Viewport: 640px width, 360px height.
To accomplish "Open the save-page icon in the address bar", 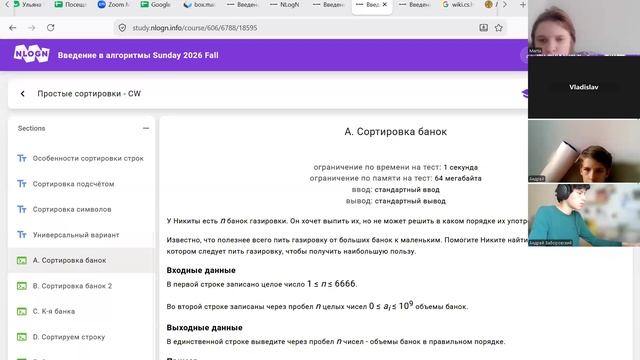I will [483, 28].
